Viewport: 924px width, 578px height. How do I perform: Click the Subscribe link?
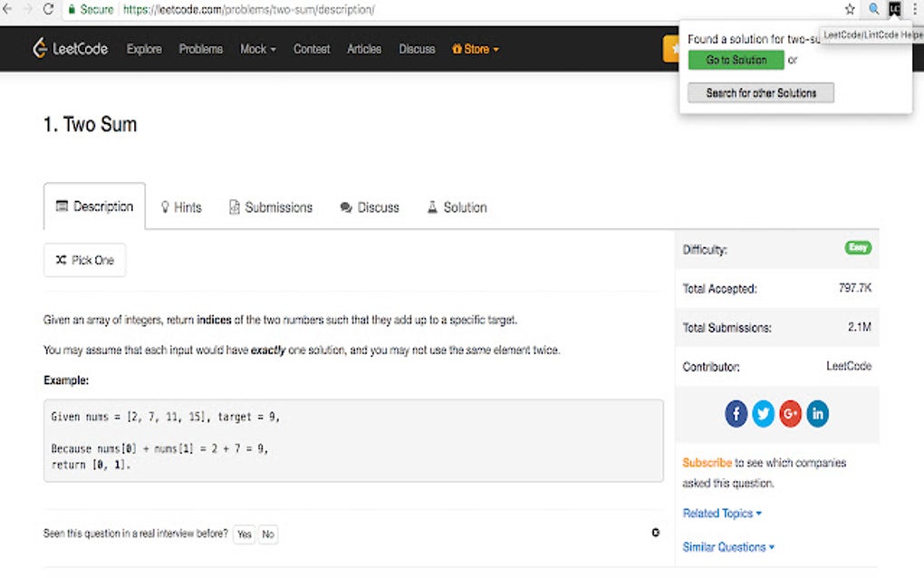(707, 462)
